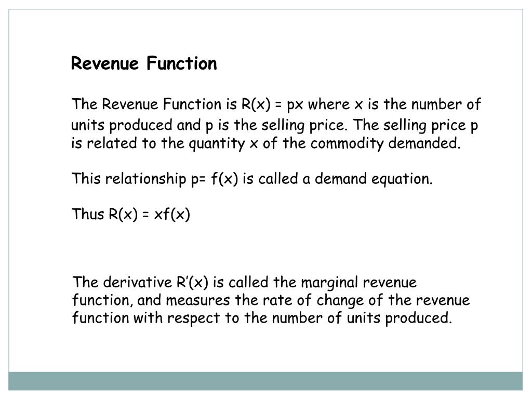Click the word 'Function' in the heading
Screen dimensions: 532x399
tap(182, 63)
